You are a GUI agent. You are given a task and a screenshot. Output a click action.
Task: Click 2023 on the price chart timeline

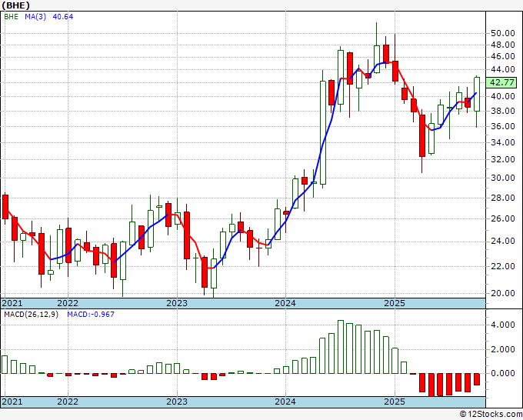coord(177,303)
